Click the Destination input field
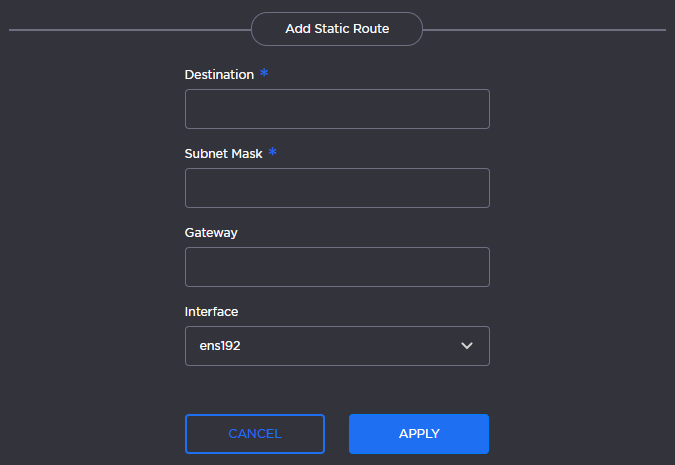Image resolution: width=675 pixels, height=465 pixels. 337,109
